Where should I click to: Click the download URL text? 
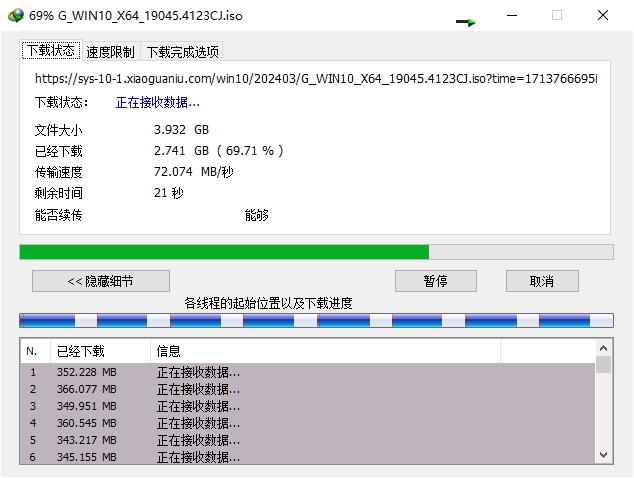[x=316, y=78]
